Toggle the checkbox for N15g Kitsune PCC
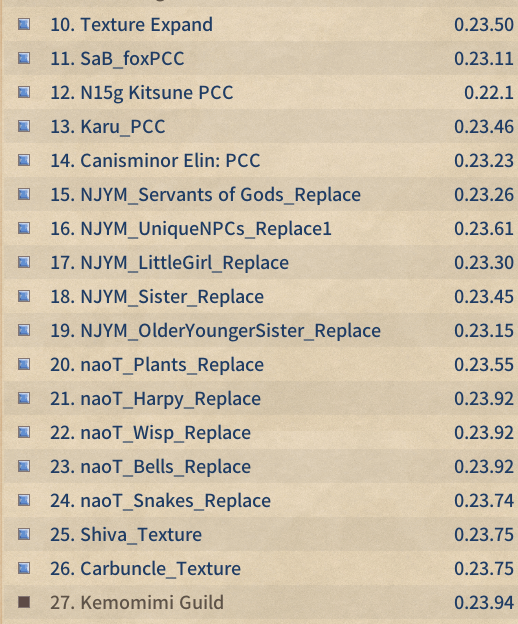Screen dimensions: 518x624 coord(24,93)
